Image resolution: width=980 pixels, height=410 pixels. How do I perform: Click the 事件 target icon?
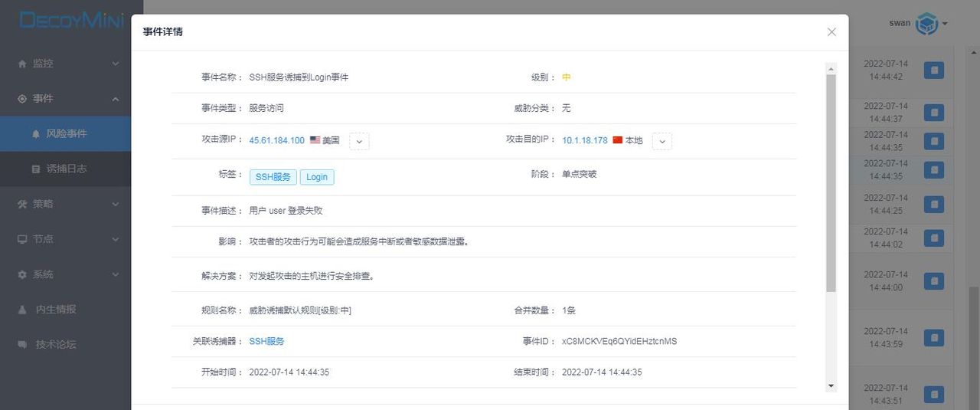[22, 99]
